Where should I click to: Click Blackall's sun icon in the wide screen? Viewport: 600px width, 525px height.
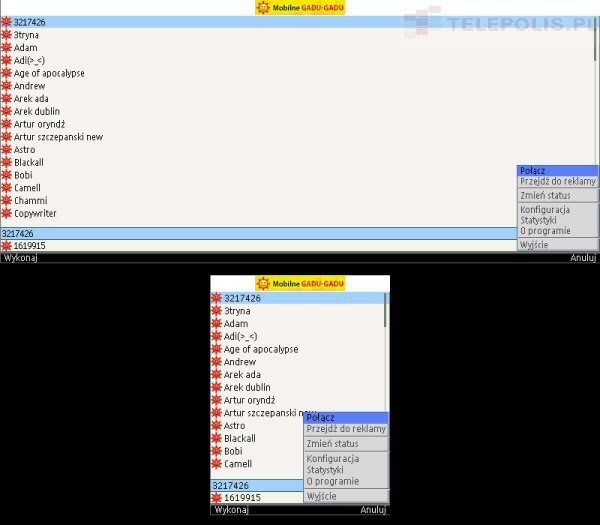pos(7,162)
